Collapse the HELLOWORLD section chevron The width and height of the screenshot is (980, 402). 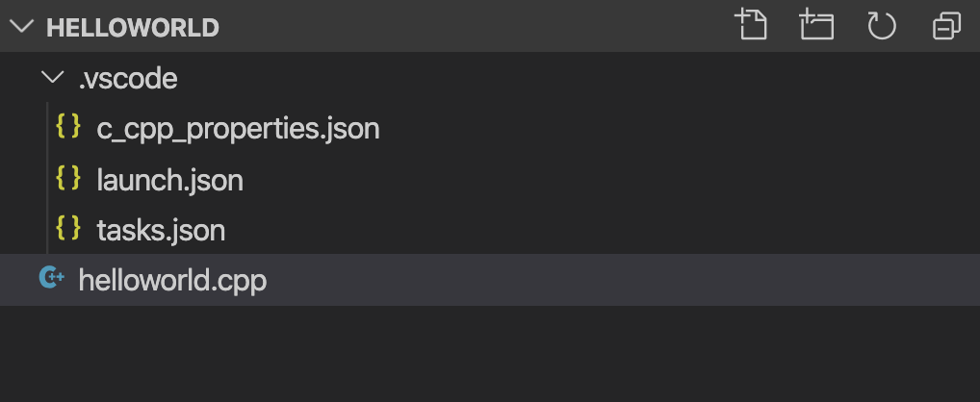point(21,27)
